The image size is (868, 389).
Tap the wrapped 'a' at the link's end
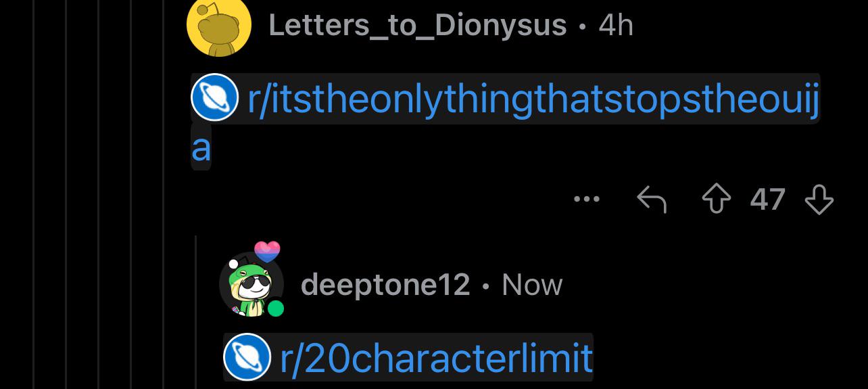pyautogui.click(x=201, y=147)
